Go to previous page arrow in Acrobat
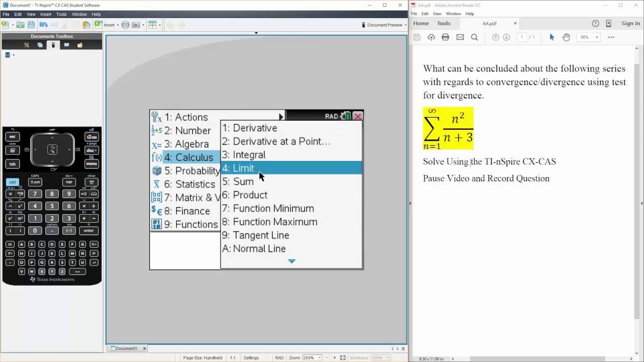This screenshot has width=644, height=362. coord(496,37)
